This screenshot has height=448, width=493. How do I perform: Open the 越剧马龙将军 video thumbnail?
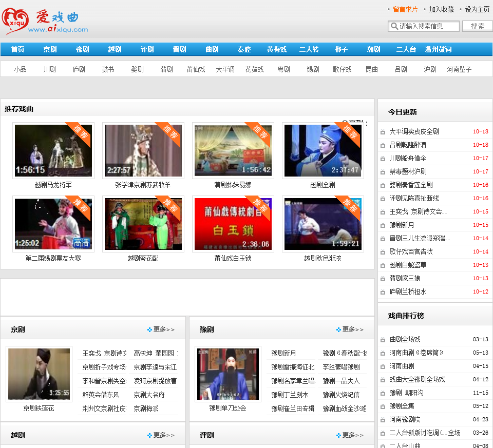[x=53, y=150]
